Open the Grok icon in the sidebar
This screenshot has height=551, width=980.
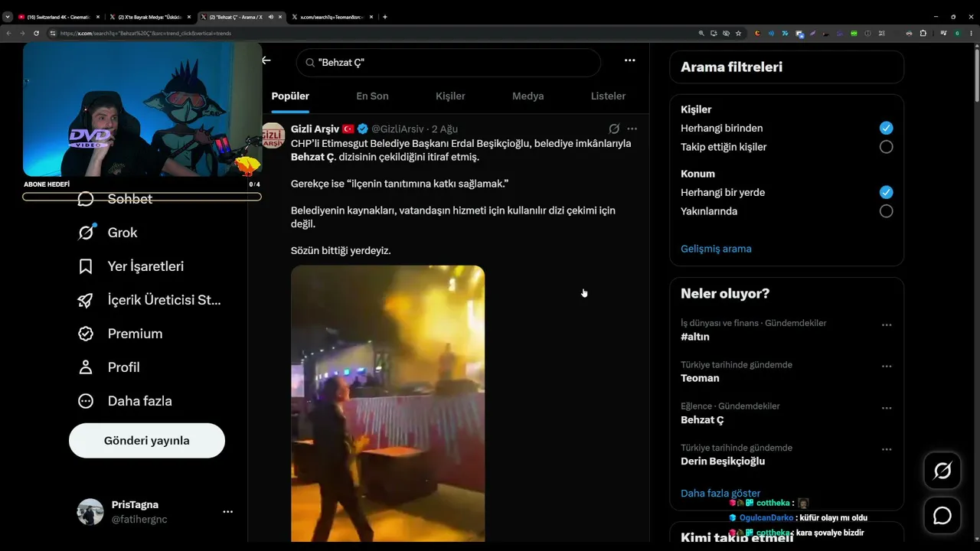86,233
